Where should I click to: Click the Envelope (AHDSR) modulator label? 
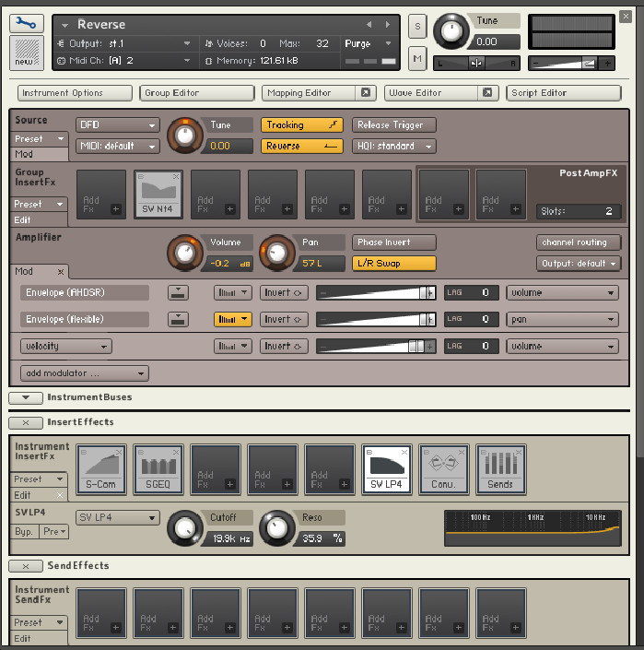point(85,292)
